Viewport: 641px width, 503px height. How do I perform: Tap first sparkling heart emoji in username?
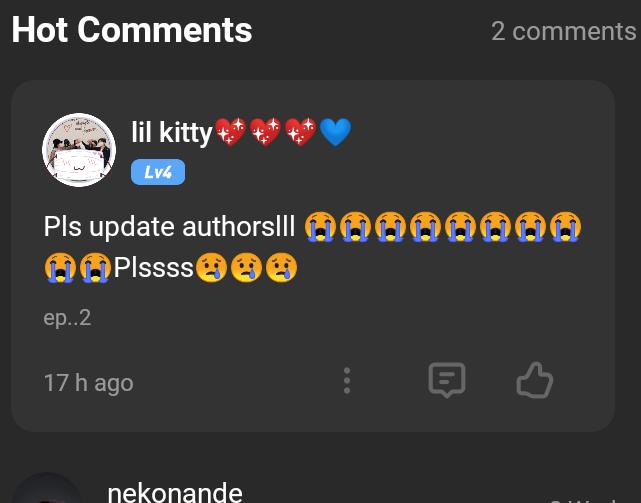[x=230, y=132]
